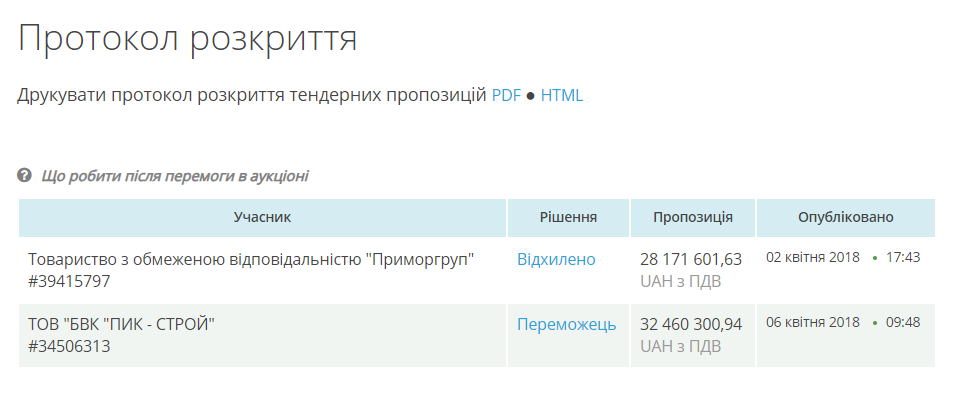Open the PDF version of the protocol

point(506,96)
